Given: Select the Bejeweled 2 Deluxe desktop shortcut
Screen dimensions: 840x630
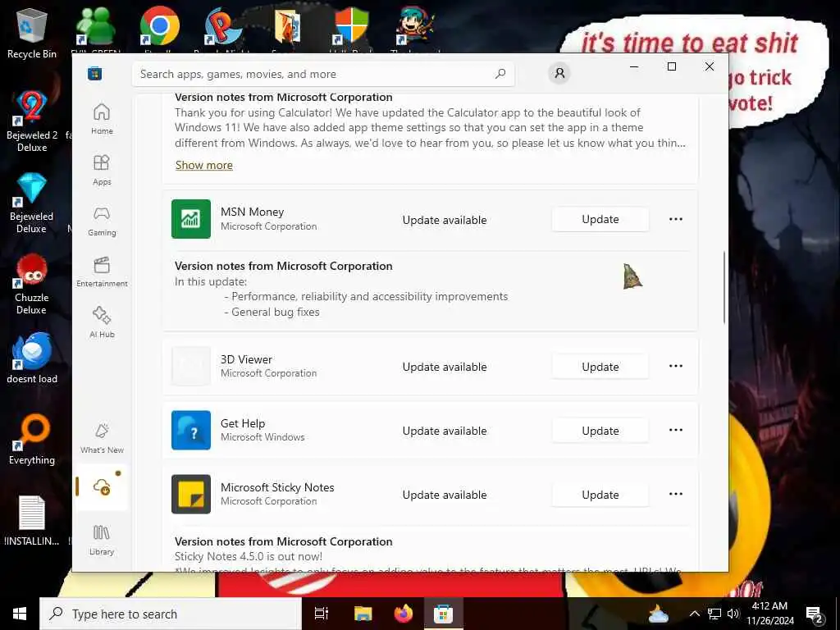Looking at the screenshot, I should 32,121.
